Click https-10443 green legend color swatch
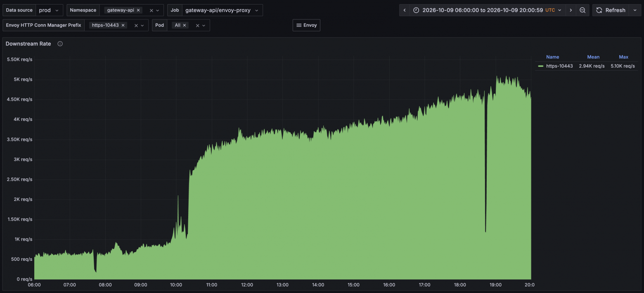Viewport: 644px width, 293px height. coord(540,66)
